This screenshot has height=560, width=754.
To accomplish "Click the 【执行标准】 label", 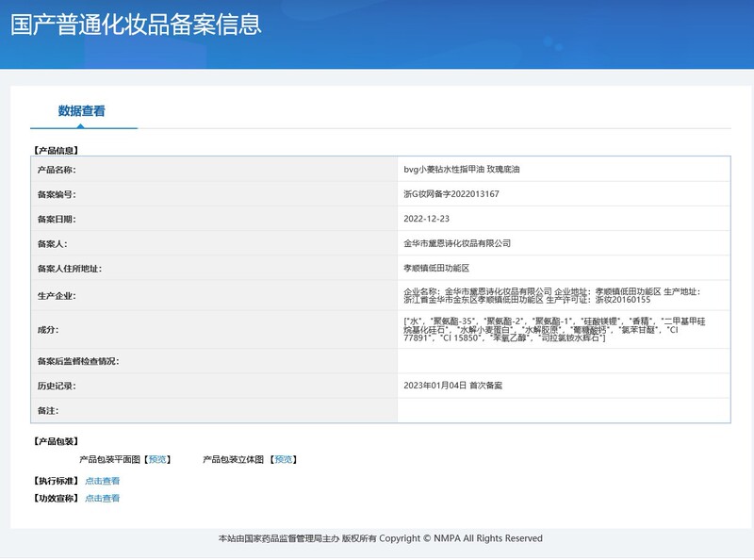I will [x=56, y=481].
